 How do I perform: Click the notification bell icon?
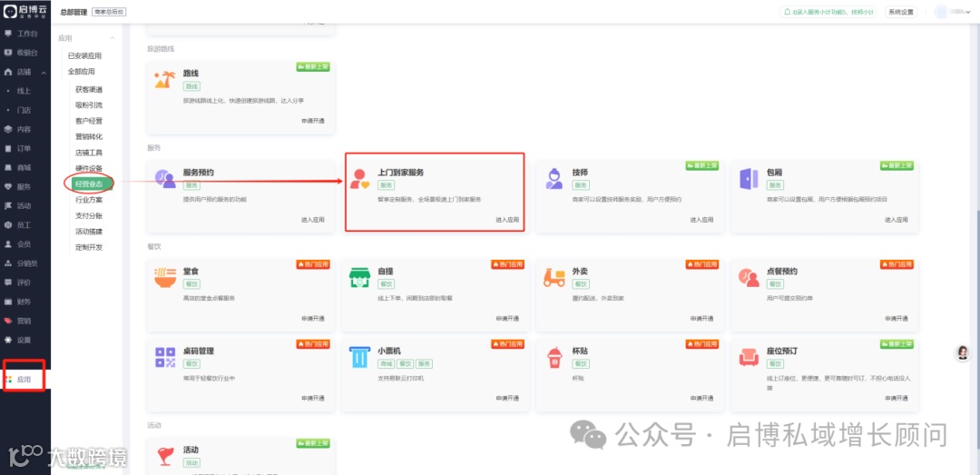(x=788, y=12)
